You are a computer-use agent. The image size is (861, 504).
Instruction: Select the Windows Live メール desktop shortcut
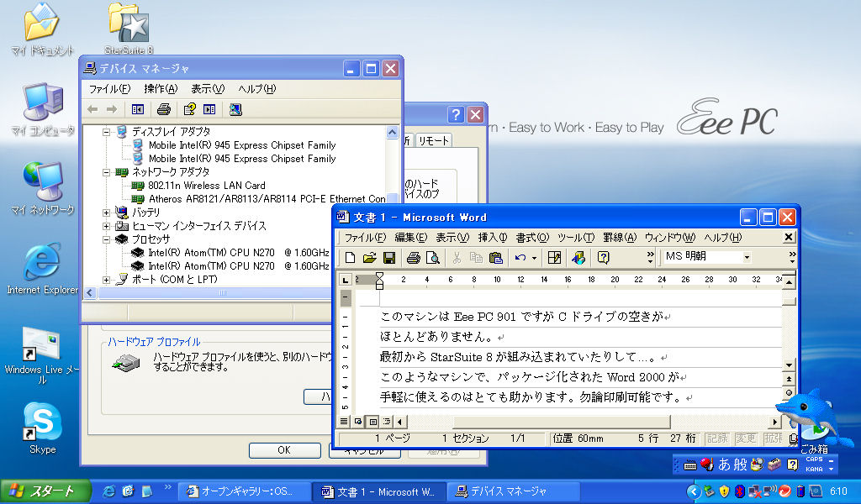[x=42, y=355]
